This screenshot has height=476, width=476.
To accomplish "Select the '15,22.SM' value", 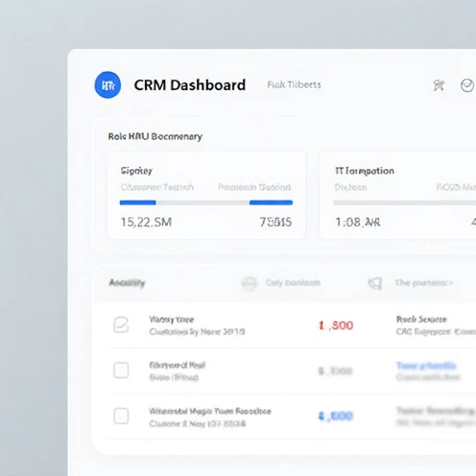I will click(x=146, y=222).
